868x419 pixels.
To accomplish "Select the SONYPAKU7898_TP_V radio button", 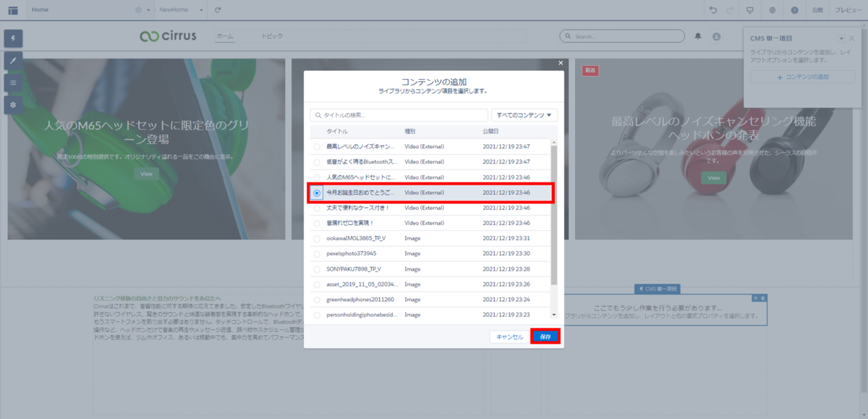I will tap(317, 269).
